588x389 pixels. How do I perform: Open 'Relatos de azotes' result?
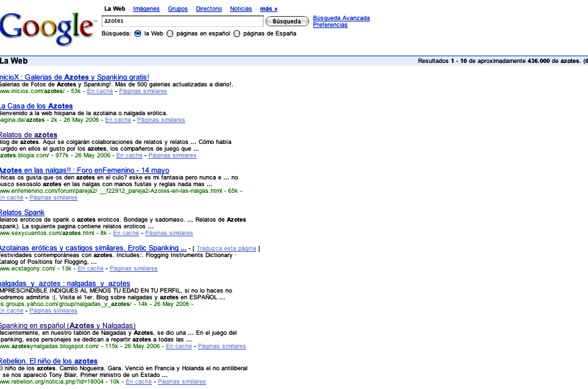coord(29,135)
